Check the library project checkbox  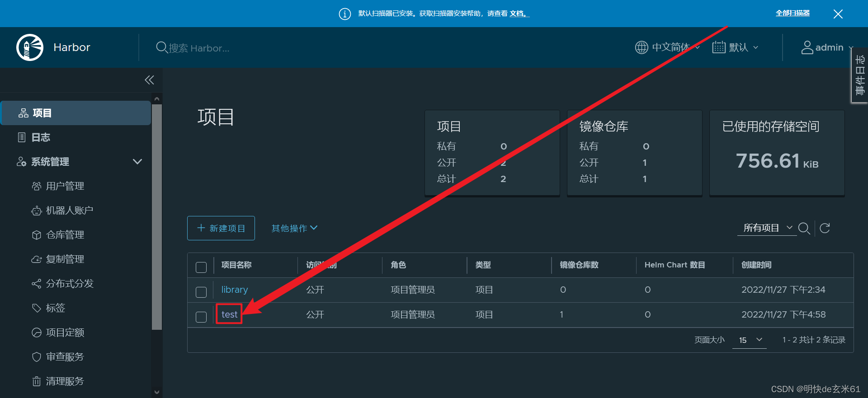pyautogui.click(x=201, y=292)
